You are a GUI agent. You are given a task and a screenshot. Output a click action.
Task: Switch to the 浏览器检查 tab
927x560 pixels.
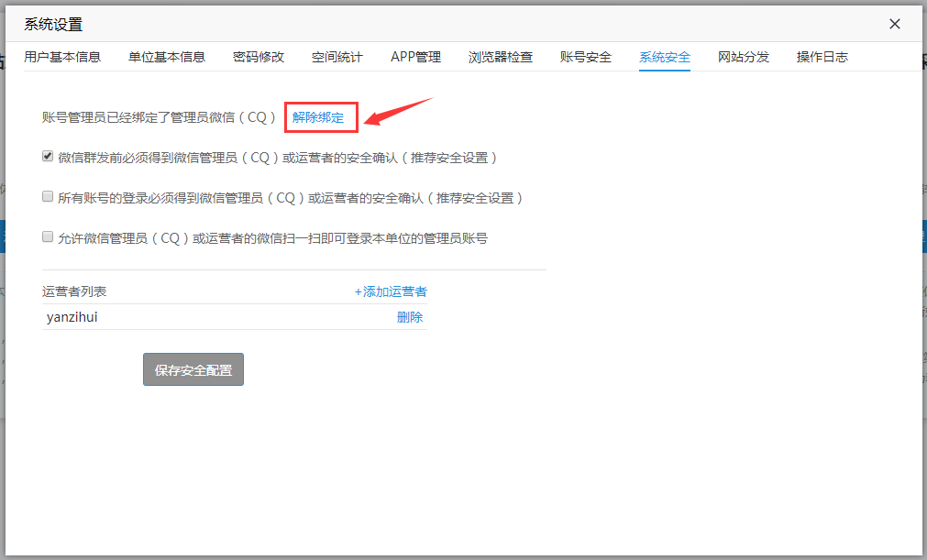coord(501,57)
